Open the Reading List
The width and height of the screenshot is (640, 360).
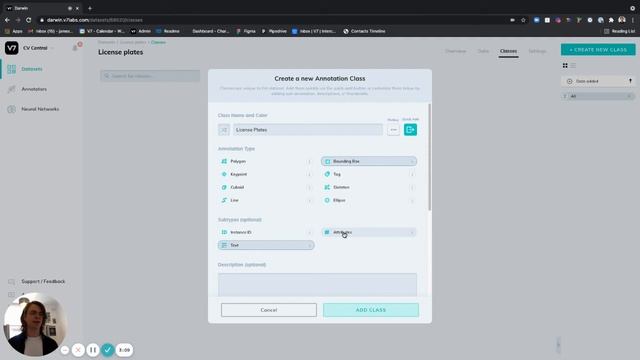pyautogui.click(x=619, y=31)
